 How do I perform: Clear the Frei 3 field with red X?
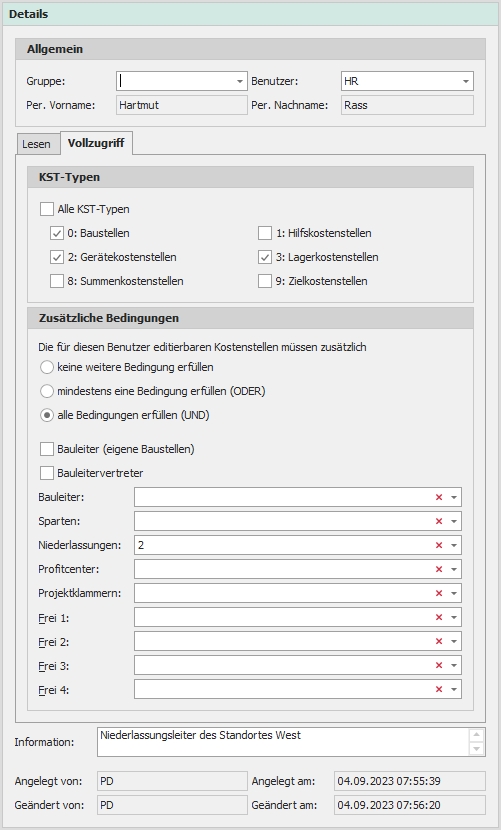(439, 665)
